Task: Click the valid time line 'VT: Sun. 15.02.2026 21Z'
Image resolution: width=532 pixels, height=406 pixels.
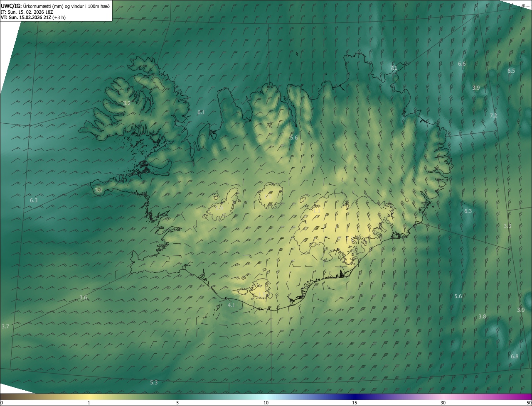Action: pos(26,17)
